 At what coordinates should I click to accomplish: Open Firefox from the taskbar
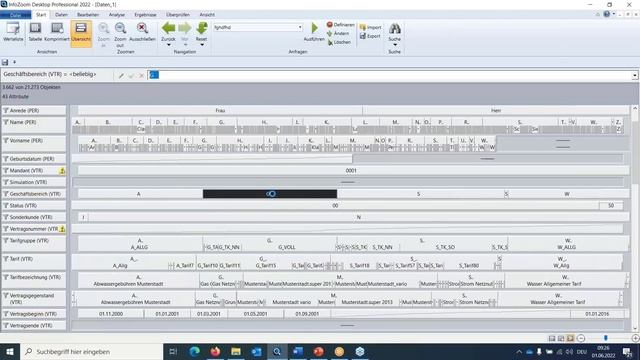215,351
